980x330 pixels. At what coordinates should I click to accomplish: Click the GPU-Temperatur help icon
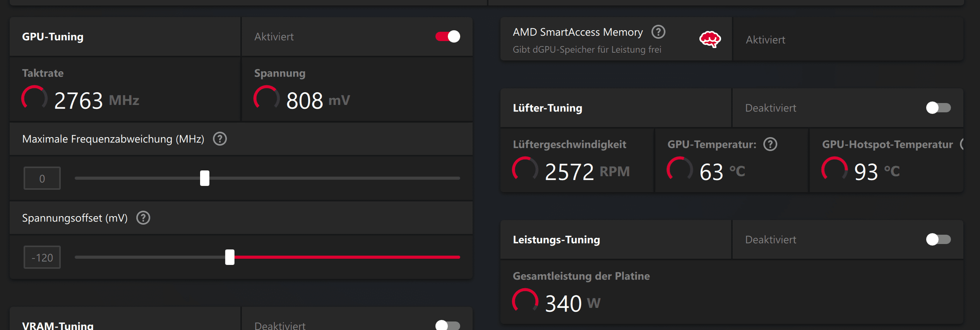pyautogui.click(x=770, y=144)
